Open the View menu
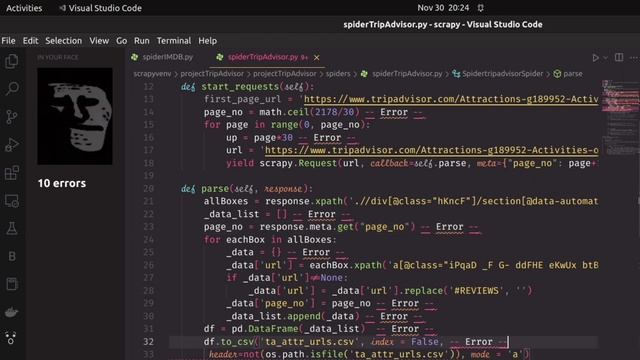The width and height of the screenshot is (640, 360). click(99, 41)
